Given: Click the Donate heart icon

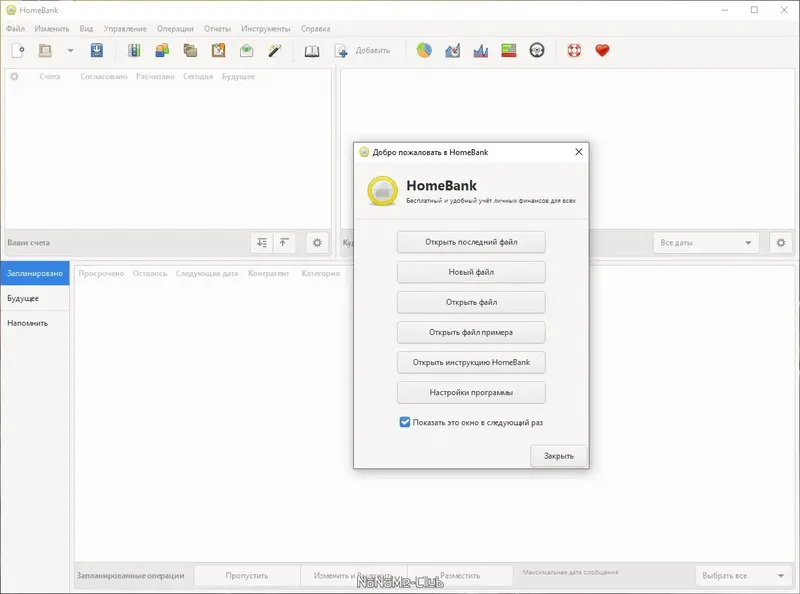Looking at the screenshot, I should (602, 50).
